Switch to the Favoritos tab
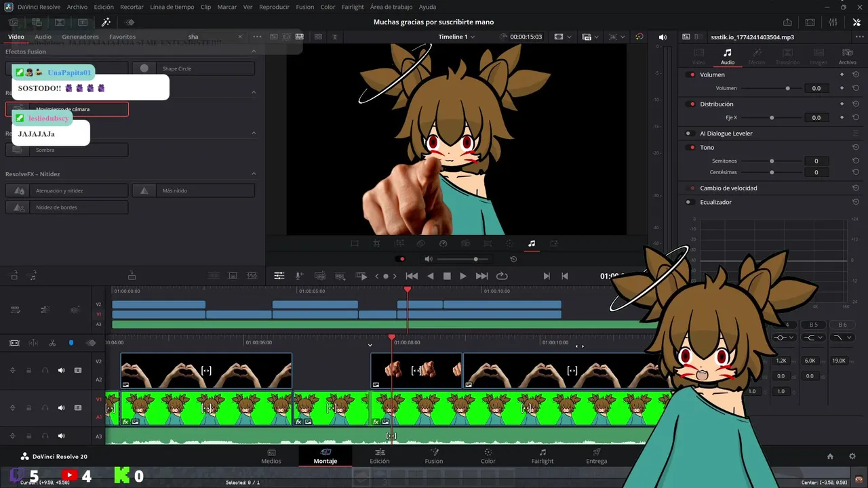The width and height of the screenshot is (868, 488). 122,37
